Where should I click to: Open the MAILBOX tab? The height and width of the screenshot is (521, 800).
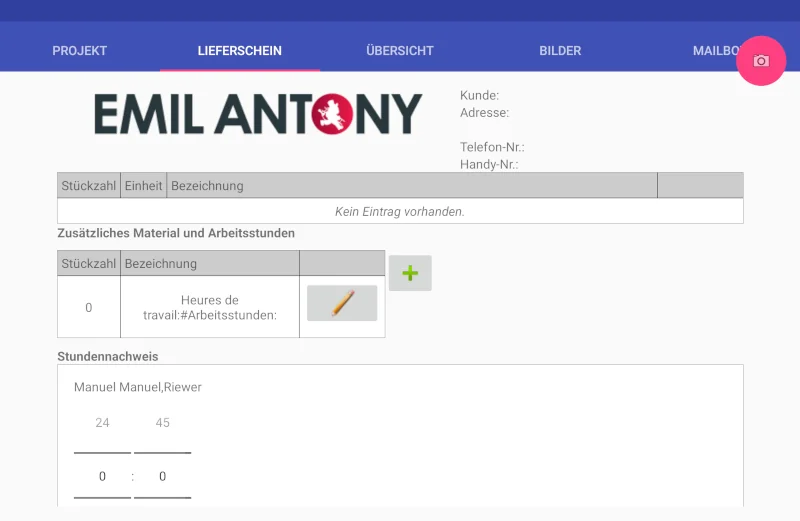tap(715, 51)
